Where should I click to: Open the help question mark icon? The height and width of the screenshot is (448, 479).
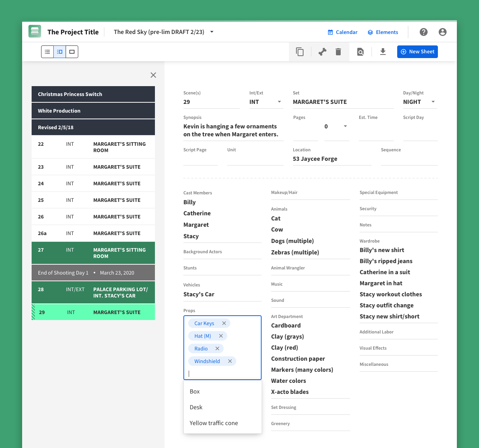pos(424,32)
